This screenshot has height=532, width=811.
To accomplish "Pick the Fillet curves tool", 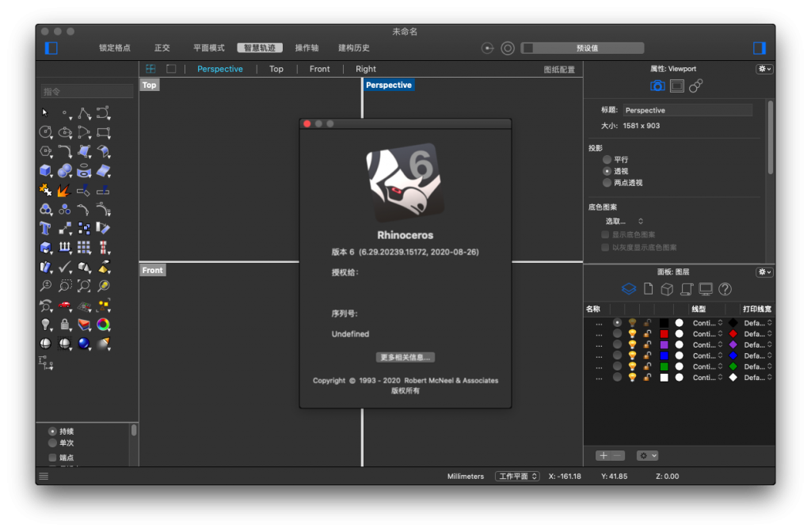I will pos(65,151).
